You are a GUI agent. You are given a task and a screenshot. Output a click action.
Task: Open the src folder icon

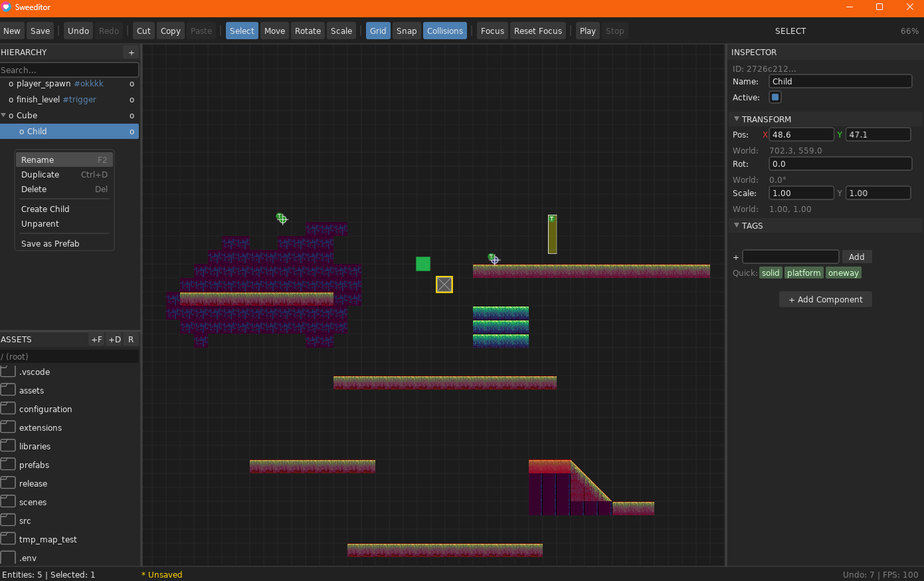[8, 520]
